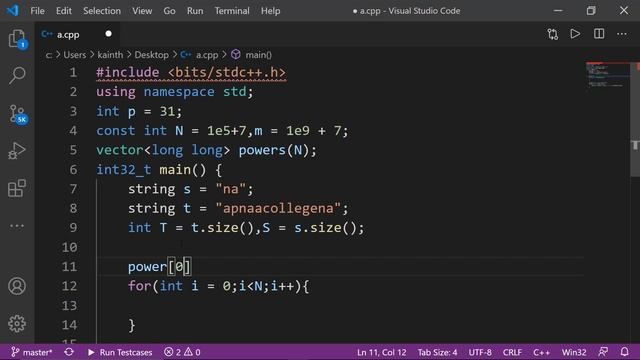Open the Edit menu
Viewport: 640px width, 360px height.
click(64, 11)
